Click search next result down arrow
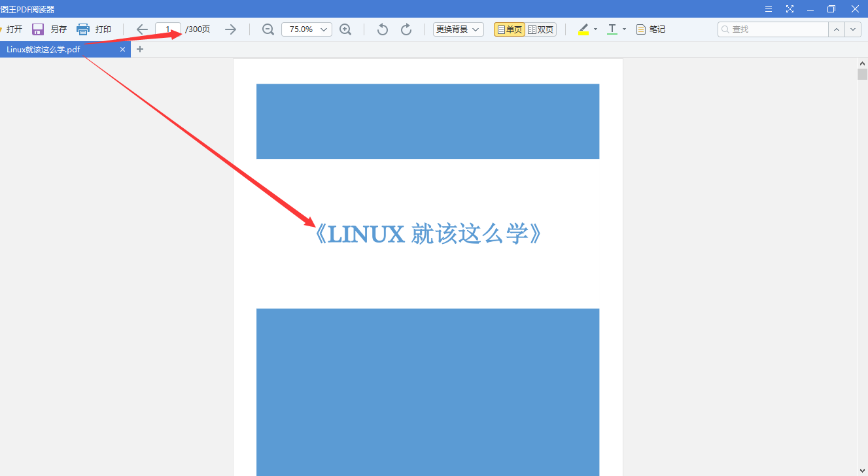The width and height of the screenshot is (868, 476). [x=853, y=29]
